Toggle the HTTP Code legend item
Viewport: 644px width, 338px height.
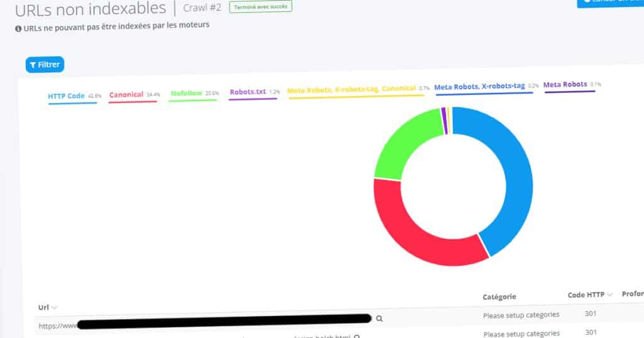(x=74, y=96)
